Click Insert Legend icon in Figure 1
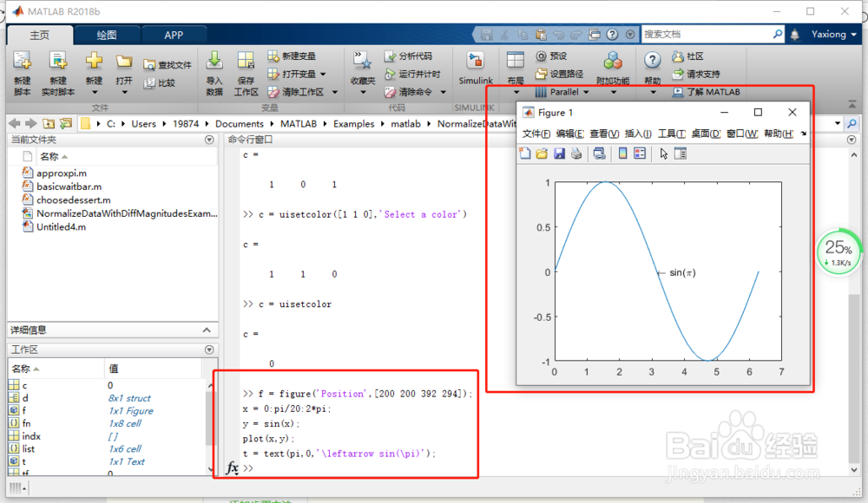The width and height of the screenshot is (868, 503). (640, 154)
